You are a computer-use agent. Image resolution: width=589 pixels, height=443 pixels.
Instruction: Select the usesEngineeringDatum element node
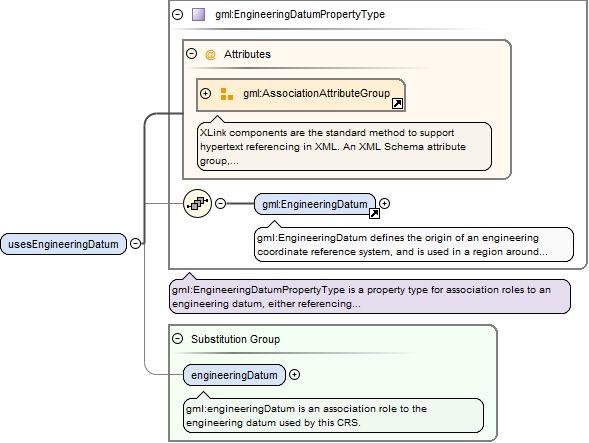pyautogui.click(x=63, y=244)
